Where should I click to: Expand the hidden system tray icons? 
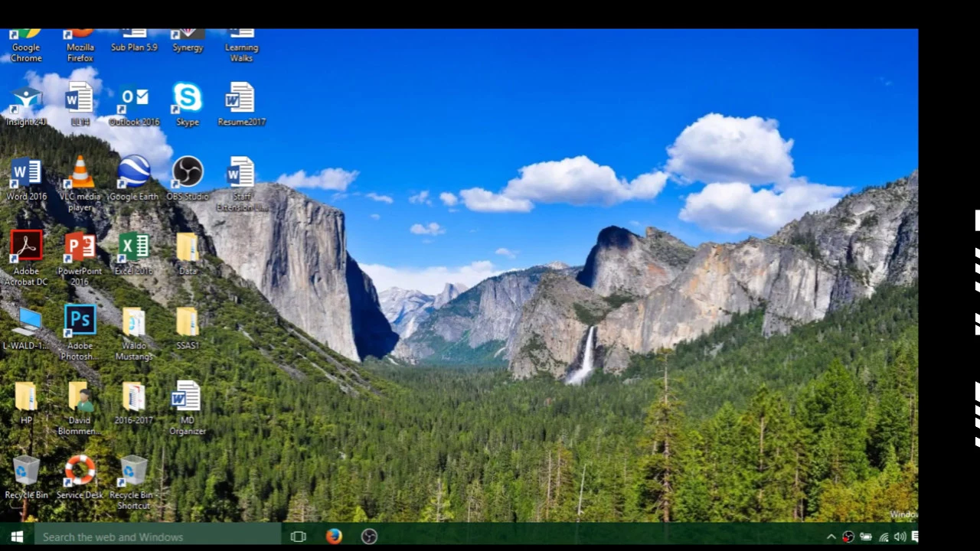pos(831,537)
